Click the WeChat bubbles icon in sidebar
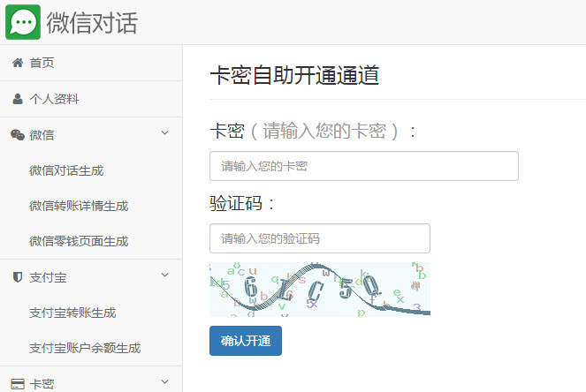 [17, 135]
